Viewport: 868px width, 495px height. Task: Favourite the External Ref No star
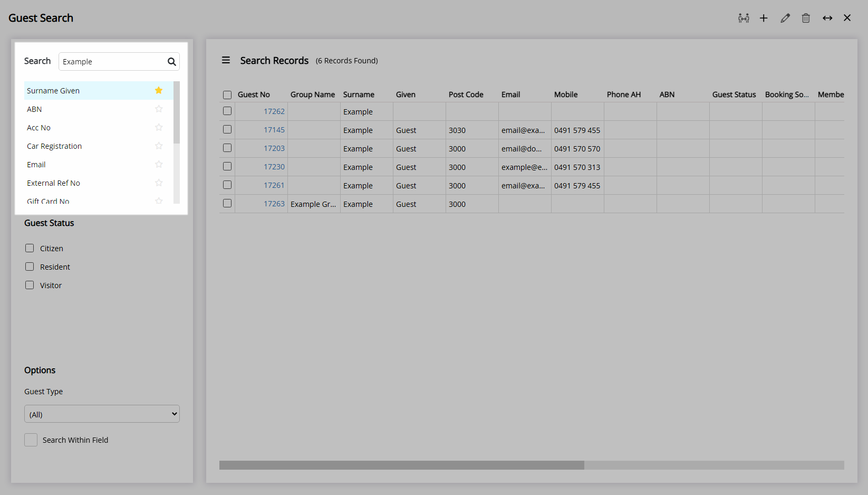[x=159, y=183]
